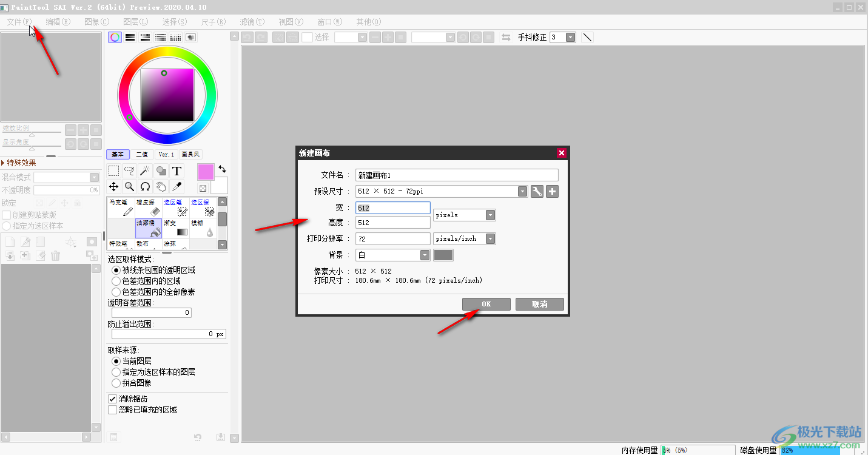Select the move tool
The image size is (868, 455).
113,186
